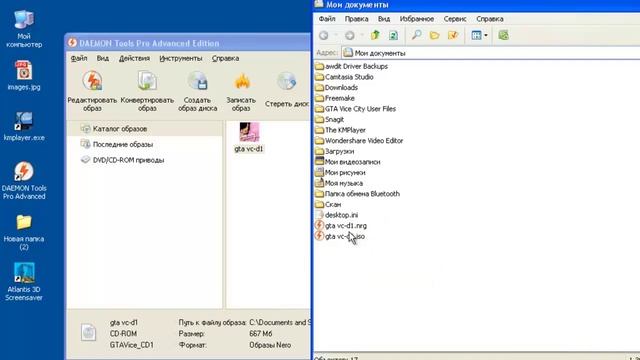
Task: Select gta vc-d1 image thumbnail
Action: click(249, 138)
